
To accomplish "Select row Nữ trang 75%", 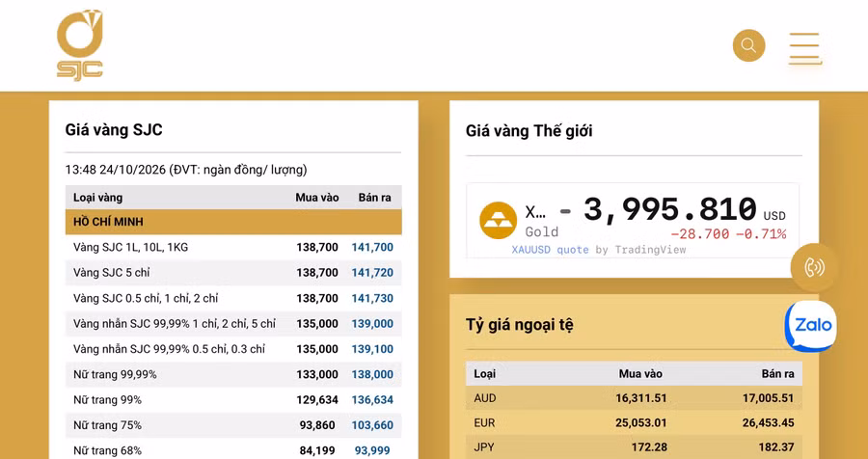I will coord(233,426).
